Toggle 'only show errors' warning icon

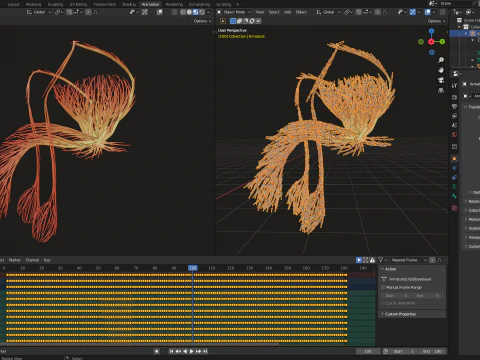coord(372,260)
